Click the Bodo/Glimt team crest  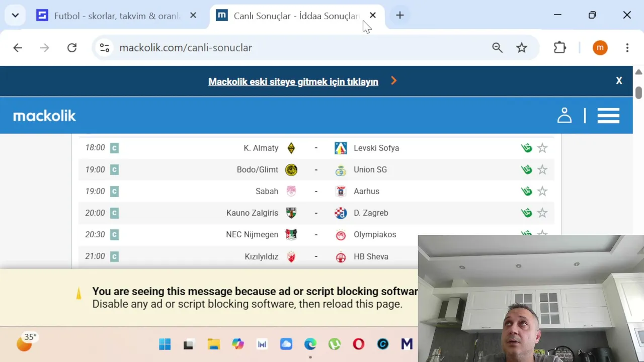coord(291,169)
